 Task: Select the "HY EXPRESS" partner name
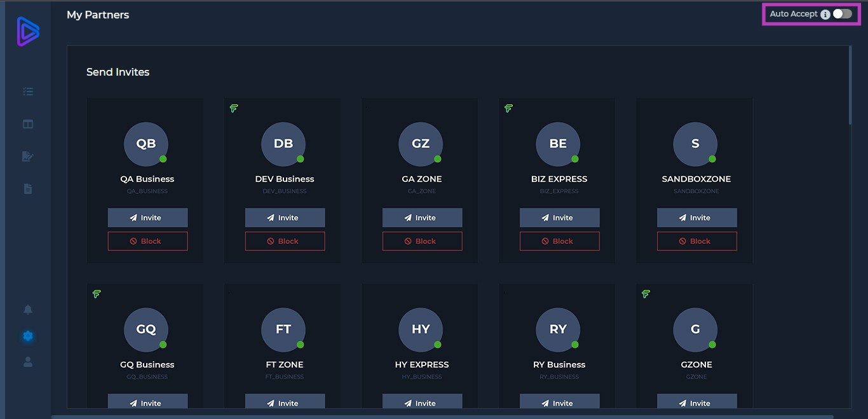click(x=422, y=365)
